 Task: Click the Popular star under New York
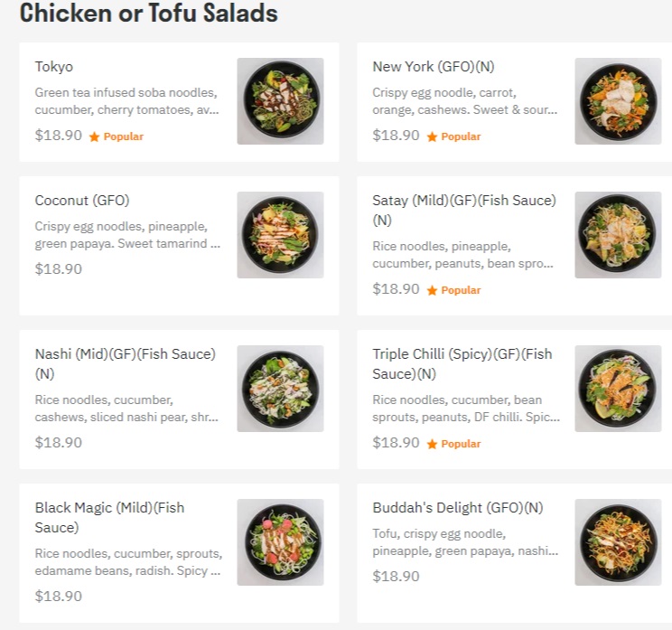(x=432, y=137)
